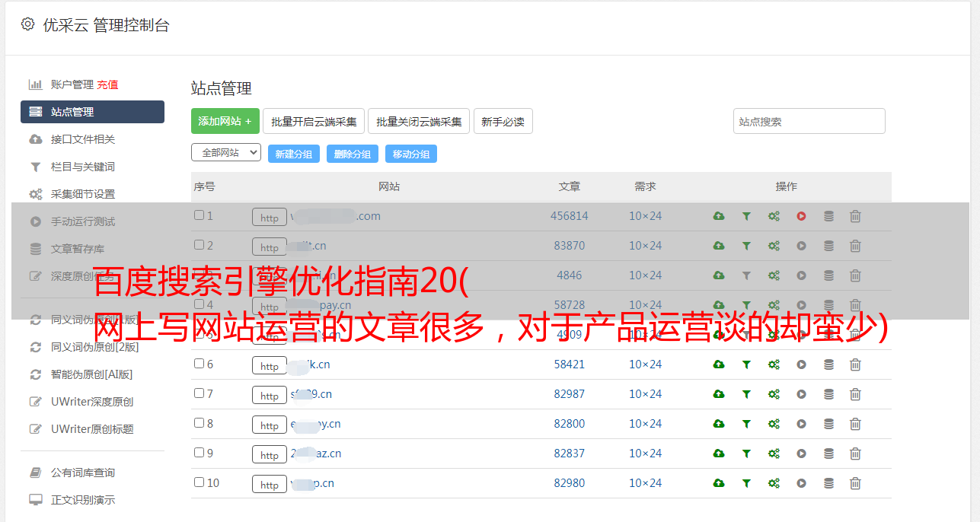The width and height of the screenshot is (980, 522).
Task: Click cloud upload icon in row 9
Action: click(x=719, y=454)
